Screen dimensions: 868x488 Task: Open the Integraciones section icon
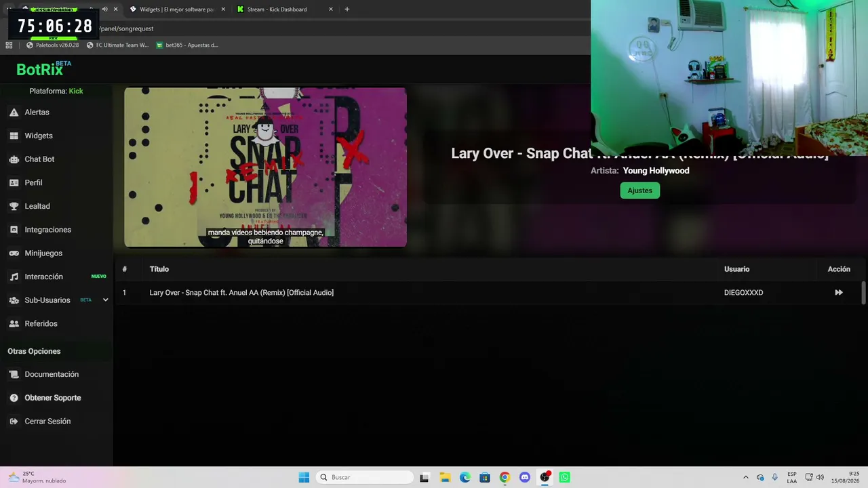pyautogui.click(x=14, y=230)
